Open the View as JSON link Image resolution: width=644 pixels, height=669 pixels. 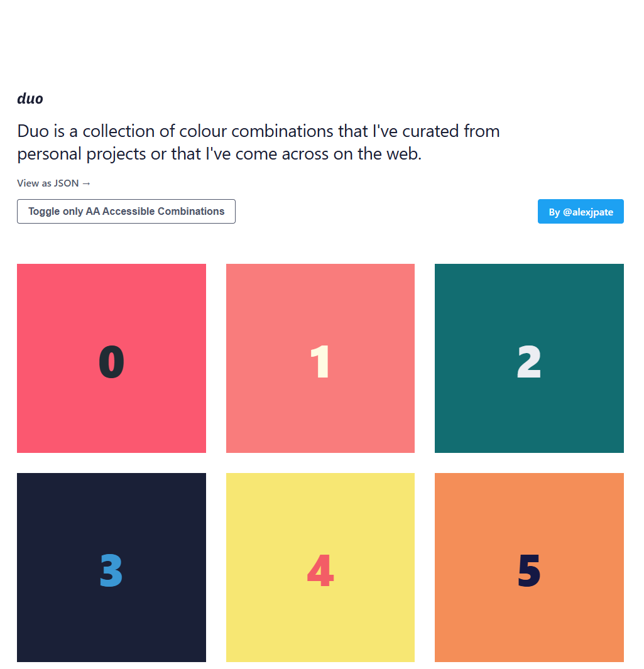click(x=54, y=183)
